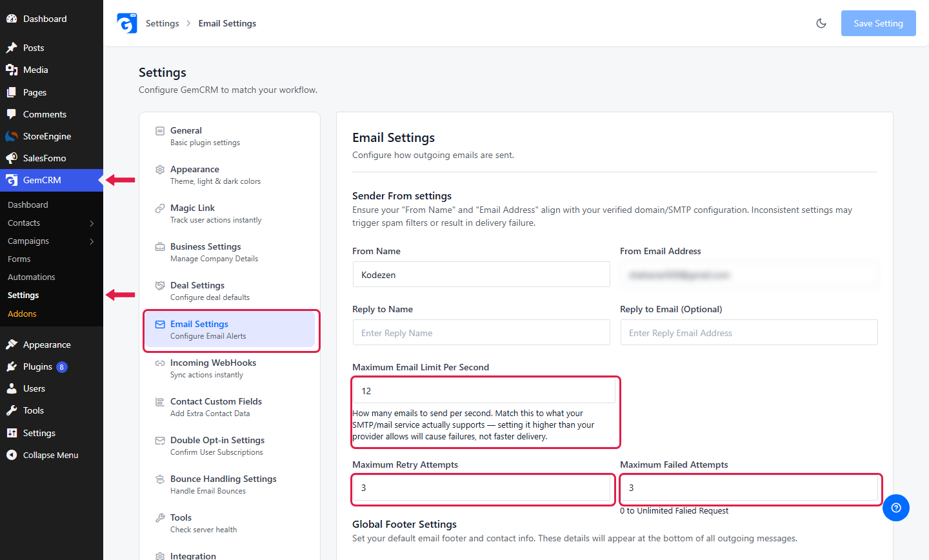Click the Magic Link chain icon
This screenshot has height=560, width=929.
(x=160, y=208)
